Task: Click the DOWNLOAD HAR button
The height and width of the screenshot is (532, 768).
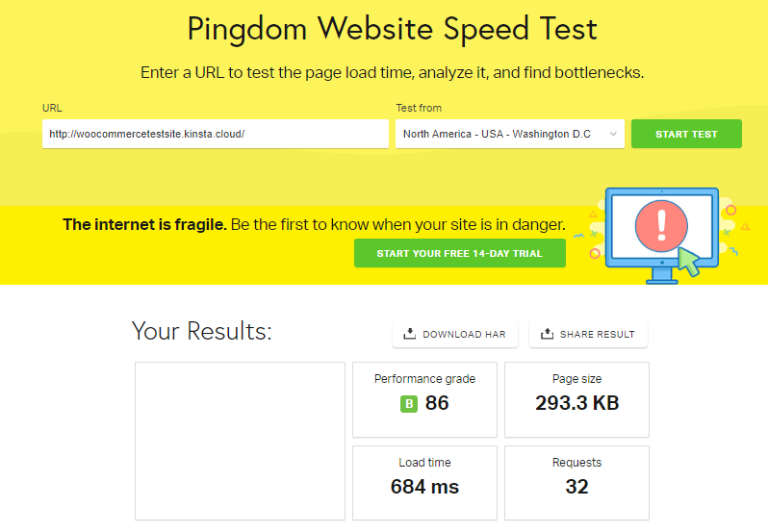Action: (455, 334)
